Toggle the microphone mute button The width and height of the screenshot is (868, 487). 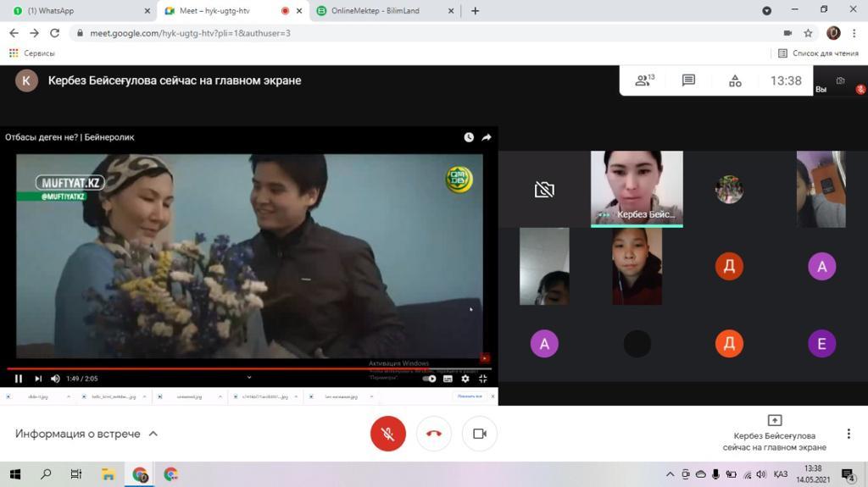(388, 434)
